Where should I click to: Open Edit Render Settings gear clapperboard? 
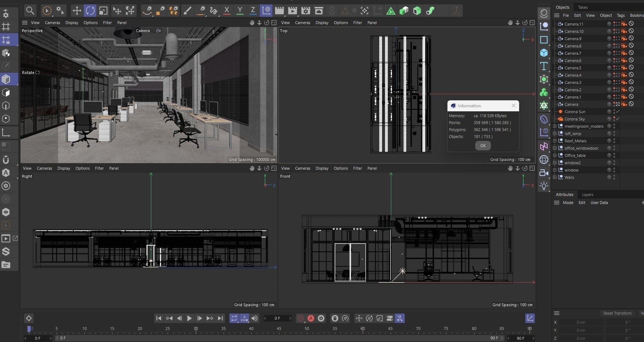coord(306,11)
